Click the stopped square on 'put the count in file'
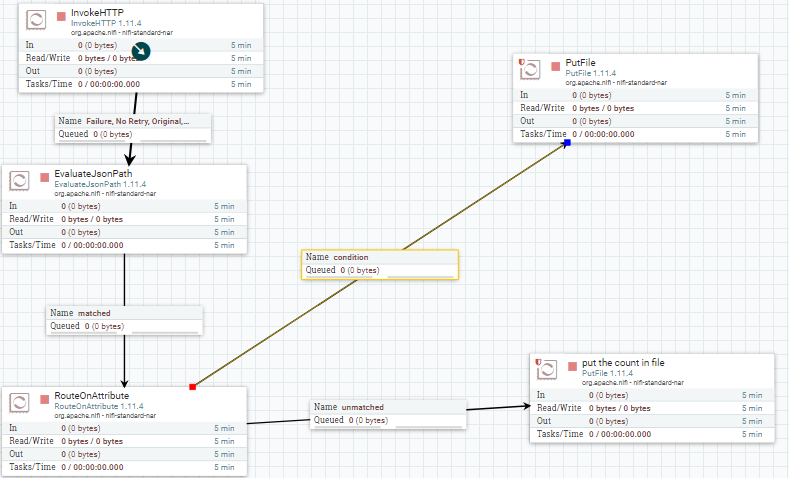Screen dimensions: 789x478 click(x=572, y=366)
